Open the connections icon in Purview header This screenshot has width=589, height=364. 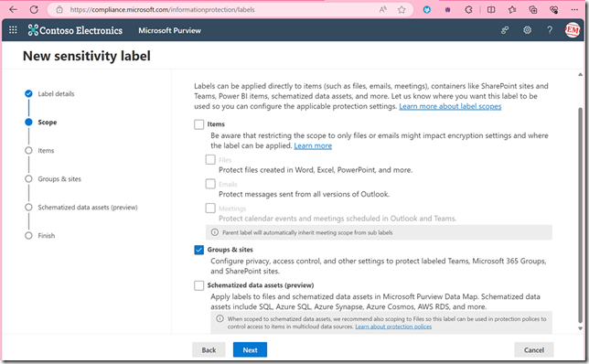point(505,30)
